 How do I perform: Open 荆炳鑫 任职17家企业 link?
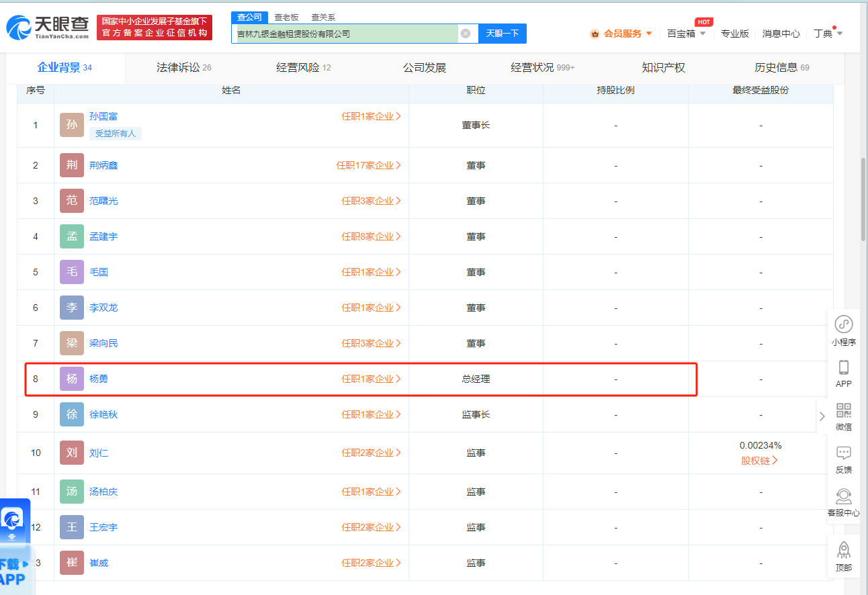point(368,165)
